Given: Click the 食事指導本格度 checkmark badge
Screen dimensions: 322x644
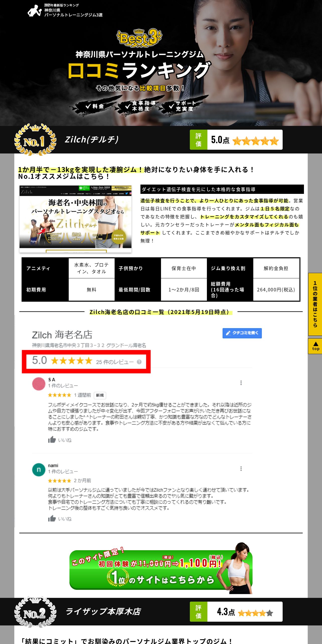Looking at the screenshot, I should (x=141, y=106).
